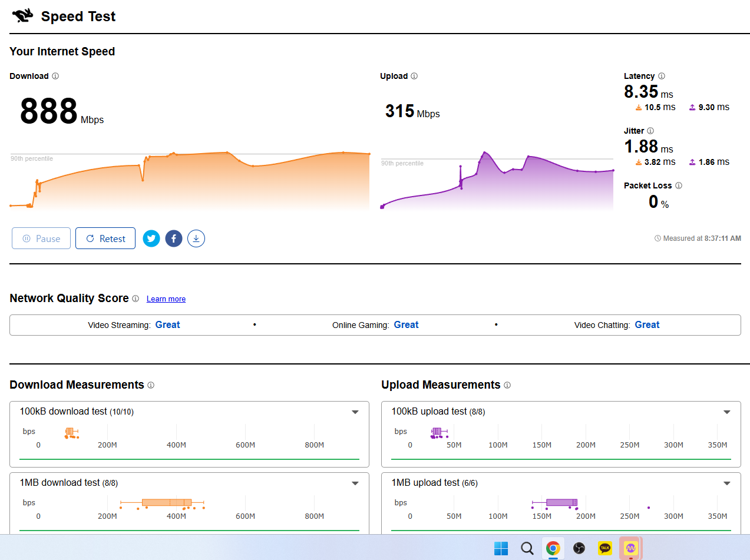This screenshot has height=560, width=750.
Task: Click the Retest button
Action: pos(105,238)
